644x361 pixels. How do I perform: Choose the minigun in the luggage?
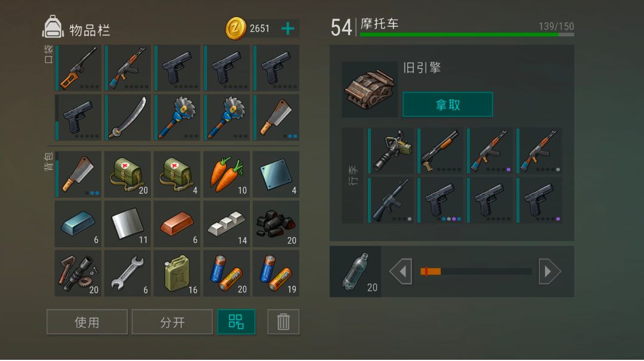point(391,151)
